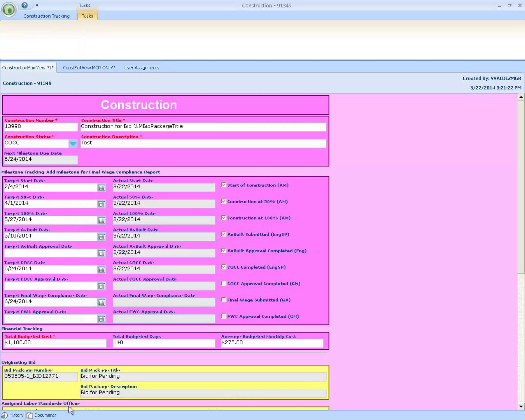Click the green application orb button

tap(9, 9)
